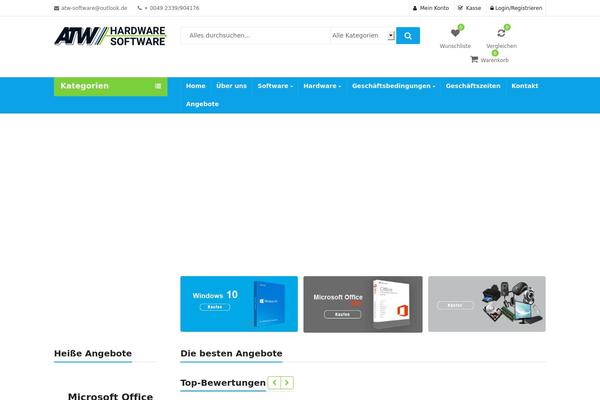The image size is (600, 400).
Task: Show next Top-Bewertungen items with right arrow
Action: [287, 383]
